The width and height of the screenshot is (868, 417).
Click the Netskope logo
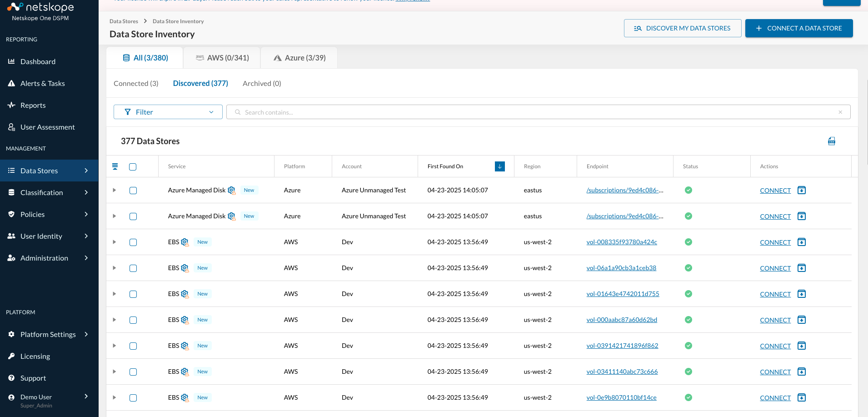pos(40,11)
